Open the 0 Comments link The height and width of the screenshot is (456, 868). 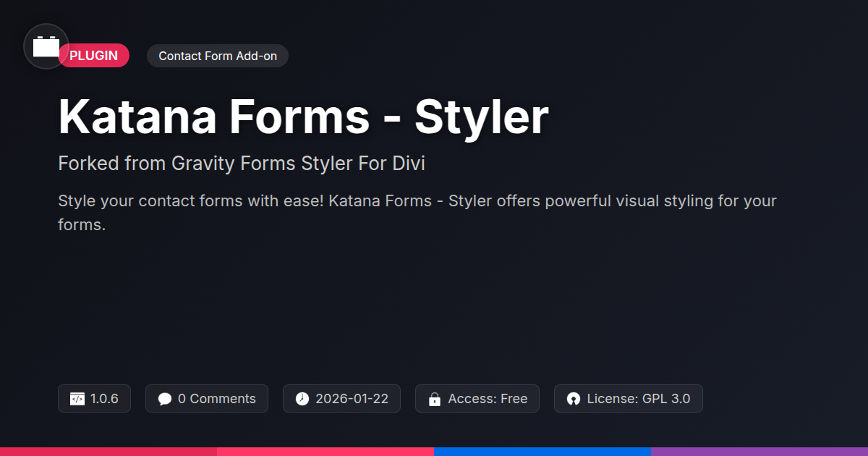coord(217,399)
